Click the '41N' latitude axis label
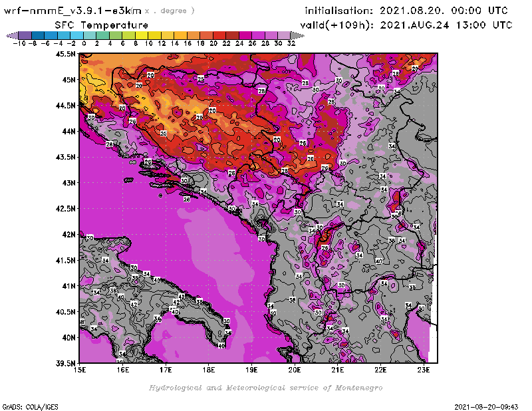 [x=68, y=286]
